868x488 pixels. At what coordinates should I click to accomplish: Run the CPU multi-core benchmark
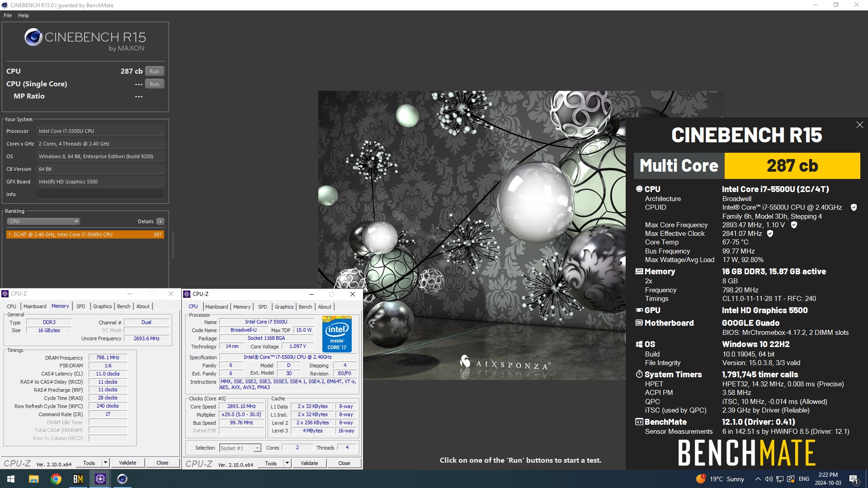(154, 71)
